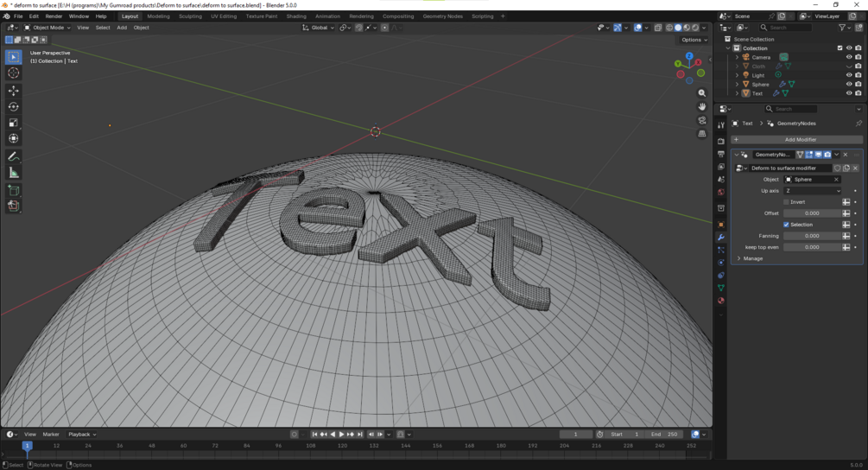
Task: Expand the Camera item in outliner
Action: [737, 57]
